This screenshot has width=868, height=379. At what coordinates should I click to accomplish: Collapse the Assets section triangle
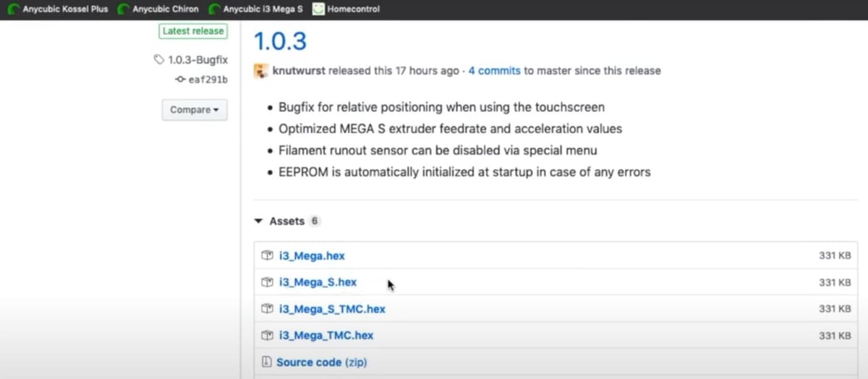pos(258,221)
